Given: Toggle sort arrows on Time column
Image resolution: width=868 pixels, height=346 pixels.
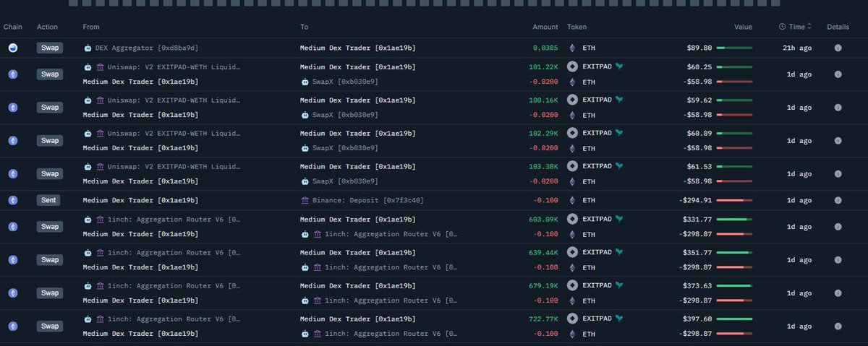Looking at the screenshot, I should click(809, 27).
